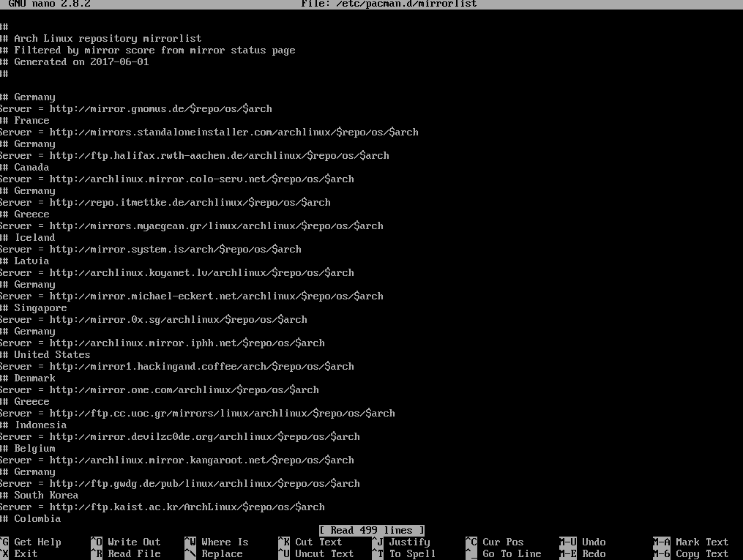743x560 pixels.
Task: Place cursor on mirror.system.is server line
Action: pyautogui.click(x=151, y=250)
